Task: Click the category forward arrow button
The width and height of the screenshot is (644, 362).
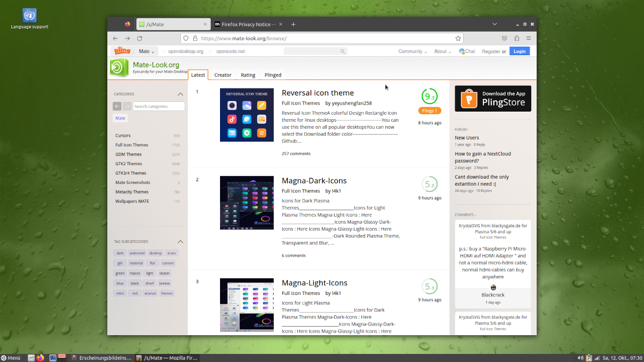Action: click(127, 106)
